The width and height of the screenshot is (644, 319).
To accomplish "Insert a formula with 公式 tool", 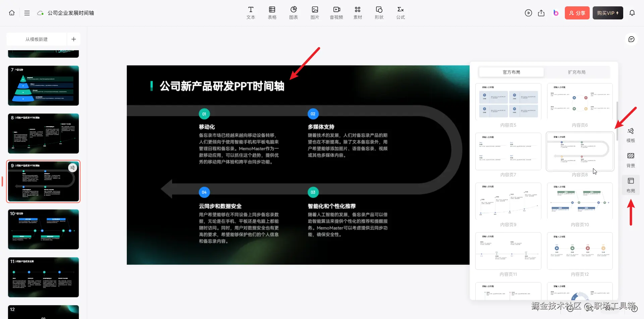I will [x=400, y=13].
